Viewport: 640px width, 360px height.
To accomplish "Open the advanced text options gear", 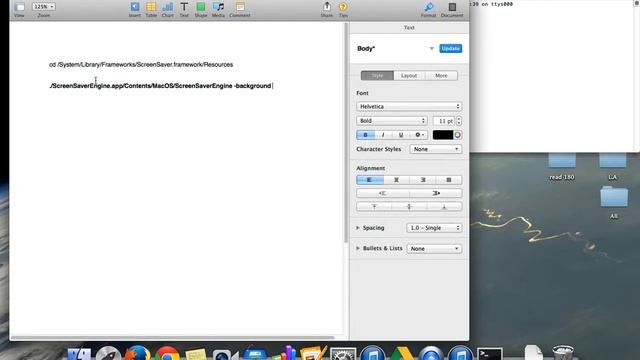I will point(419,135).
